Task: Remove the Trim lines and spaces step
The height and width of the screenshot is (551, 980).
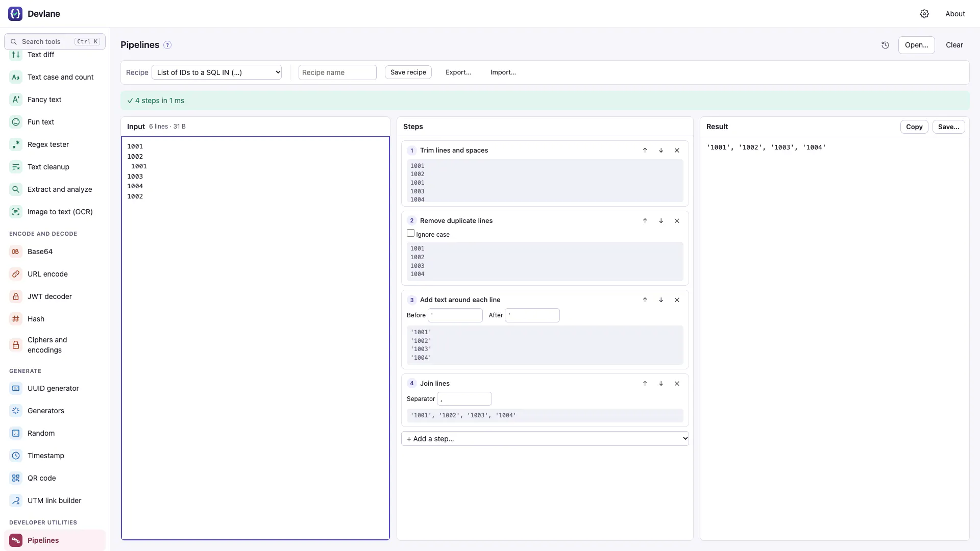Action: coord(677,151)
